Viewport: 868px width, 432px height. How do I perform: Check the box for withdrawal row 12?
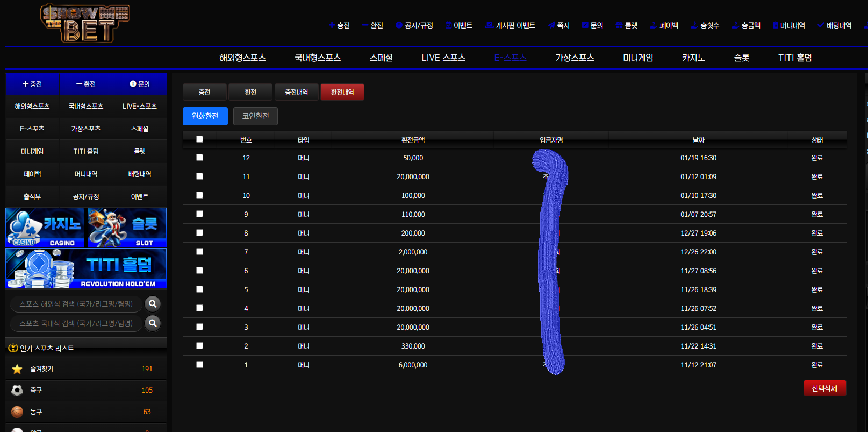[199, 158]
